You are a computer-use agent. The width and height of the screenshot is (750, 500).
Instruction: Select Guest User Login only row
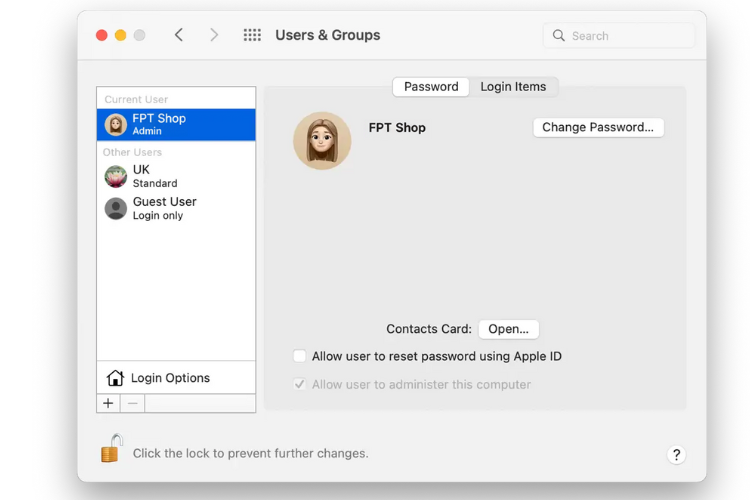coord(176,209)
